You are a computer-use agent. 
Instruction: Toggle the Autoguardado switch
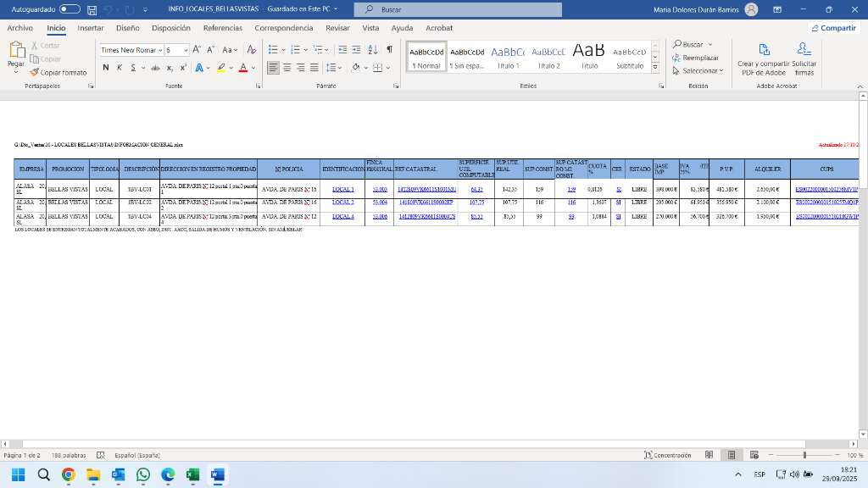[x=70, y=9]
